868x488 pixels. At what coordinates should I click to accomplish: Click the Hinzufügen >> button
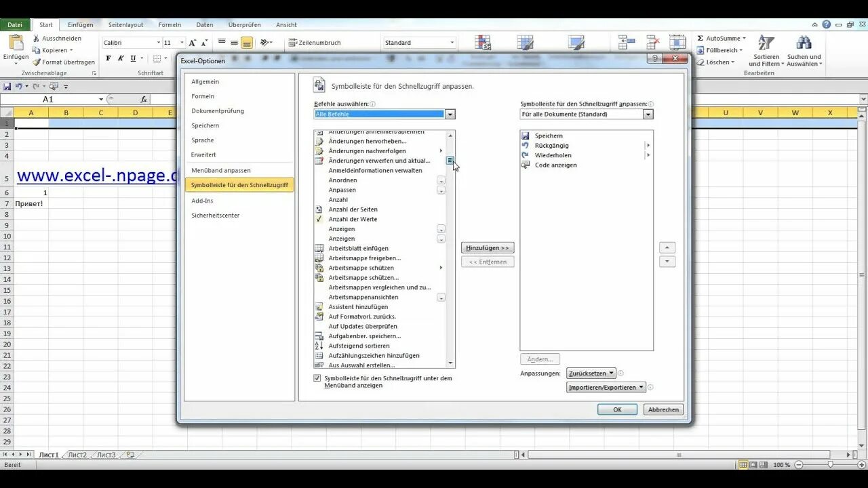(x=488, y=248)
